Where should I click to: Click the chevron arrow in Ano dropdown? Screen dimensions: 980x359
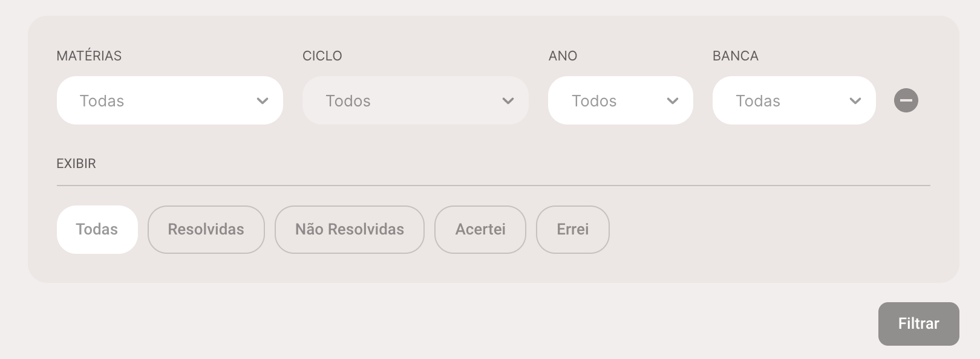click(673, 101)
